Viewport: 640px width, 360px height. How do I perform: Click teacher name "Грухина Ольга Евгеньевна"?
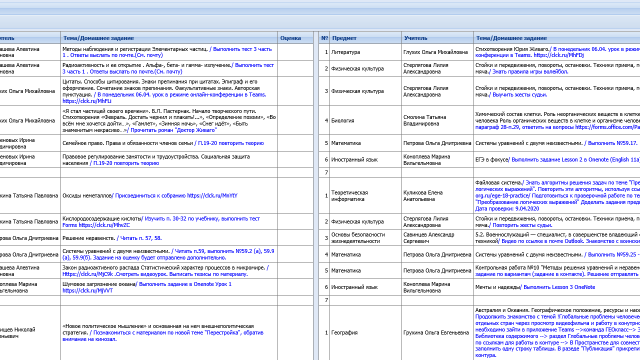[x=436, y=333]
